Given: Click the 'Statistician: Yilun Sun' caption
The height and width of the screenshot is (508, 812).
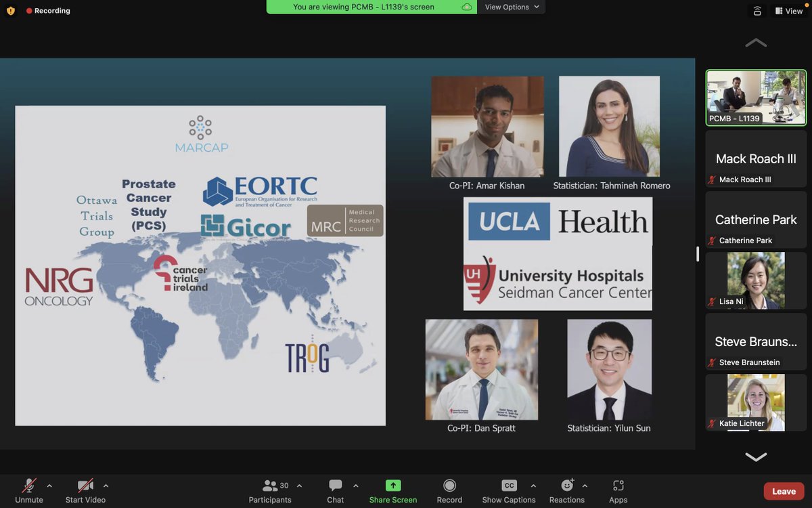Looking at the screenshot, I should tap(609, 428).
